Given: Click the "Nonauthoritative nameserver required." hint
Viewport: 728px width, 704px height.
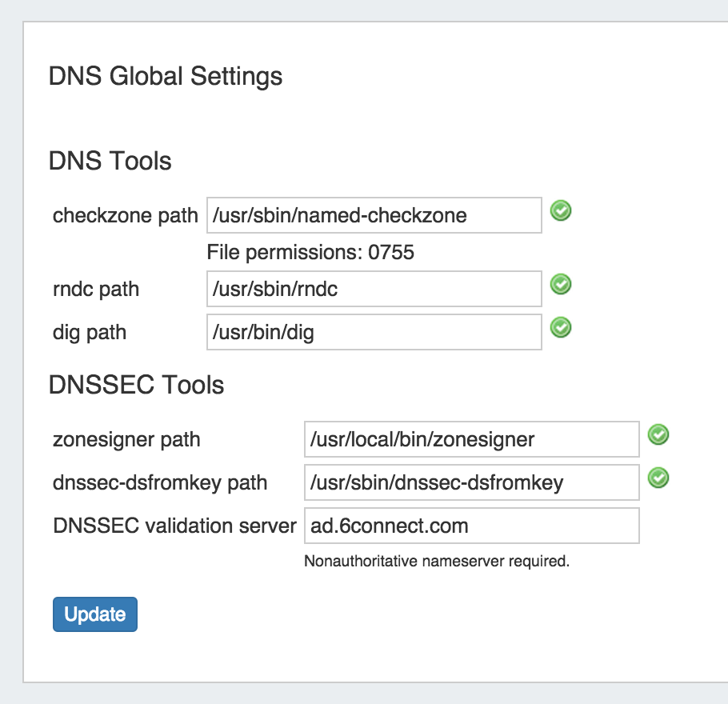Looking at the screenshot, I should pos(437,562).
